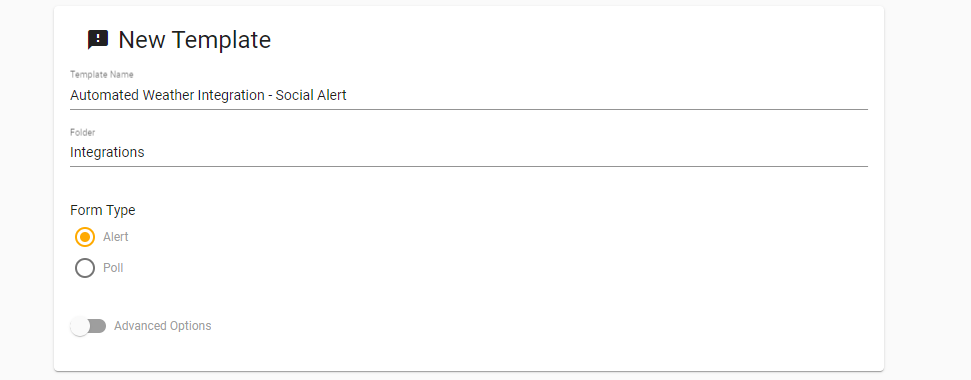
Task: Click the Integrations text in Folder field
Action: [107, 153]
